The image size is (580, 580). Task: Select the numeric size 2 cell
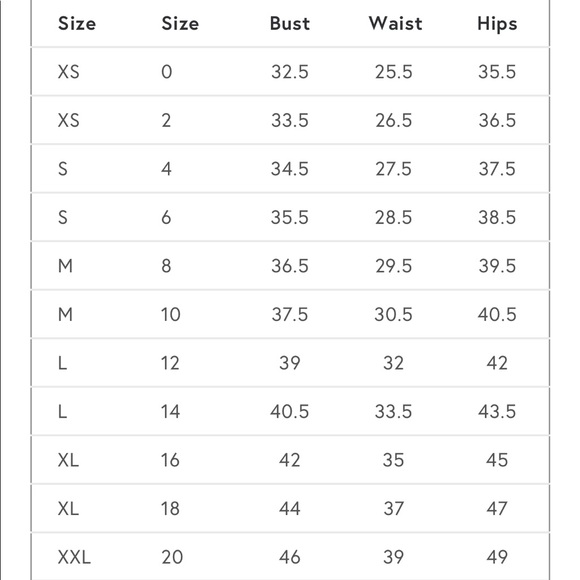coord(166,121)
